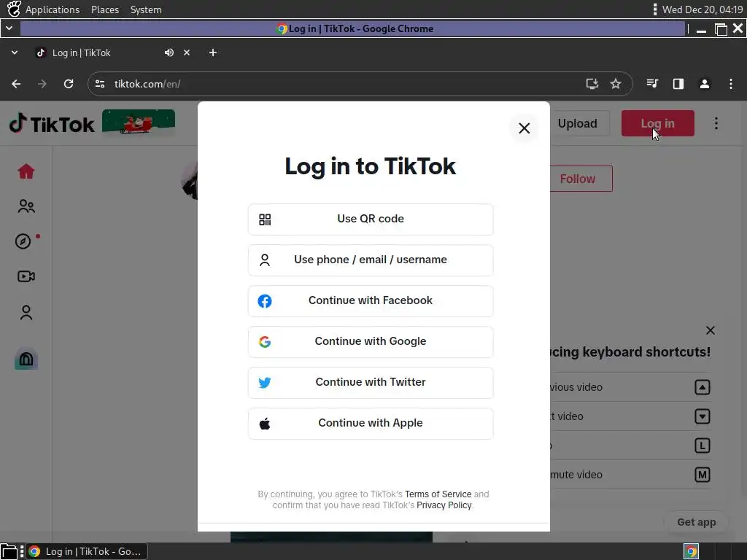Open the LIVE video camera icon

tap(26, 276)
